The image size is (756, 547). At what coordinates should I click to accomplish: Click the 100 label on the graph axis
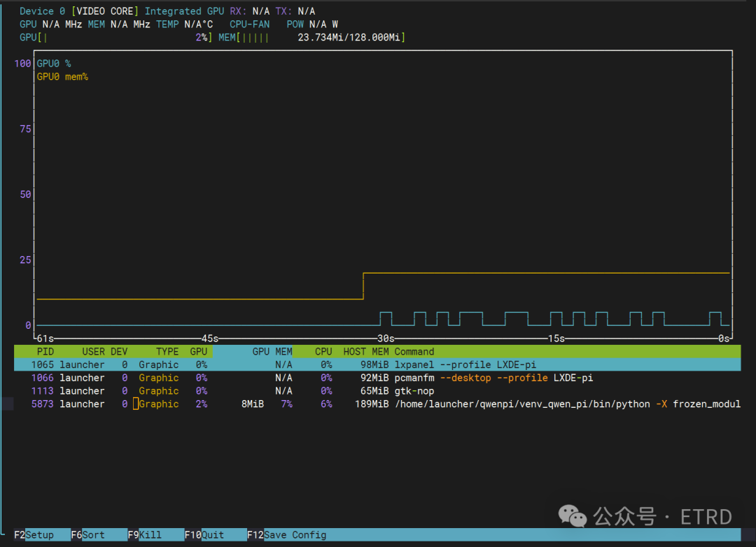(x=22, y=63)
